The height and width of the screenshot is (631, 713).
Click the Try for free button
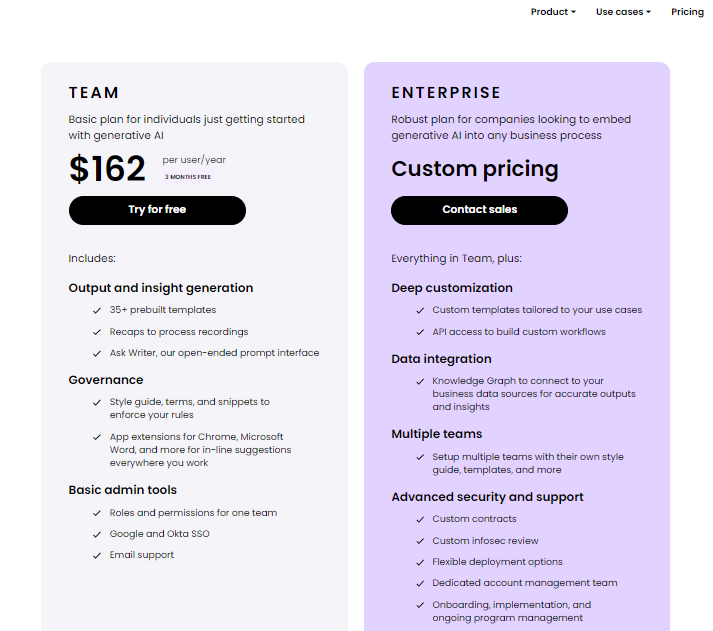click(157, 210)
